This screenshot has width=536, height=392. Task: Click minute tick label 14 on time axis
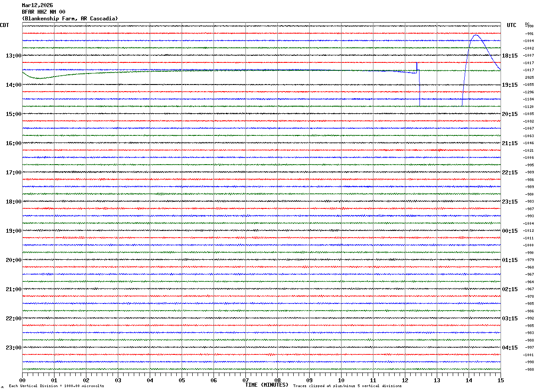(469, 380)
